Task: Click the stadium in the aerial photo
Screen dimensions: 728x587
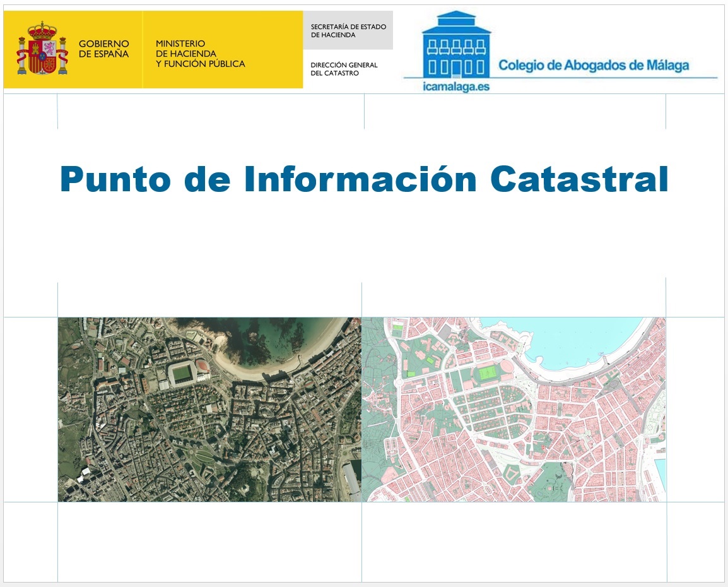Action: click(x=184, y=373)
